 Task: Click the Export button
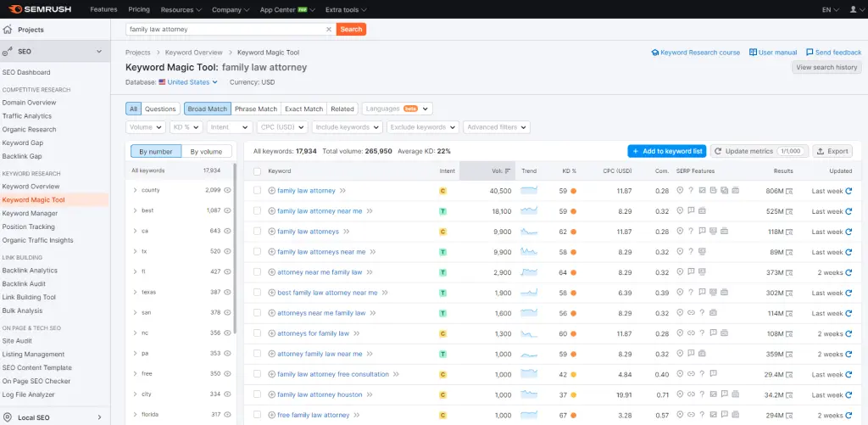click(x=832, y=151)
